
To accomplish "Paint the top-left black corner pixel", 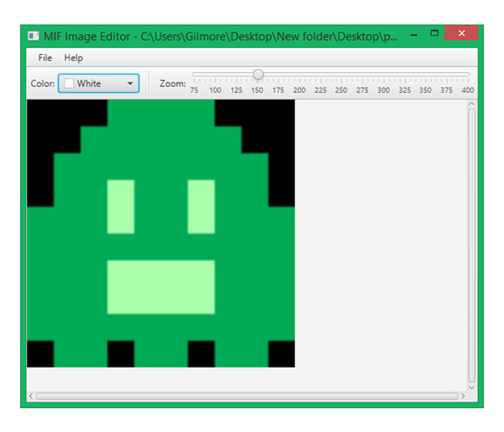I will coord(40,113).
